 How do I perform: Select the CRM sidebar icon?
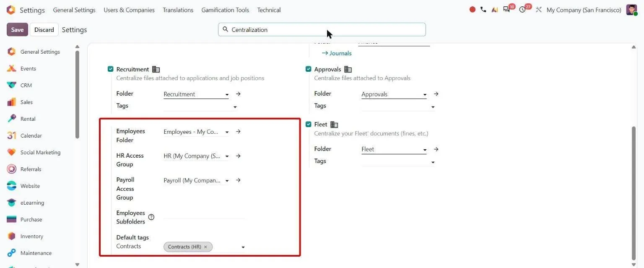pos(12,85)
